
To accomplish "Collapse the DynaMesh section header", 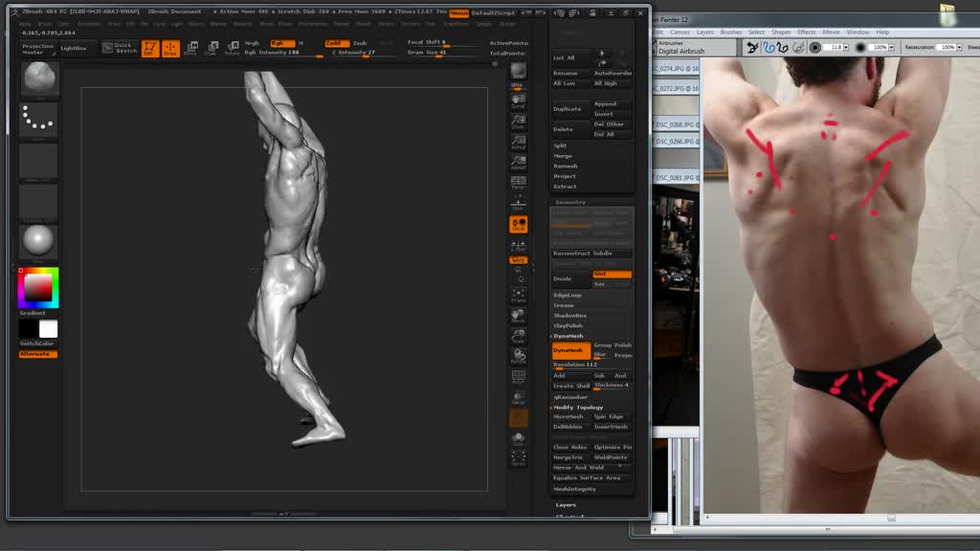I will [x=568, y=336].
